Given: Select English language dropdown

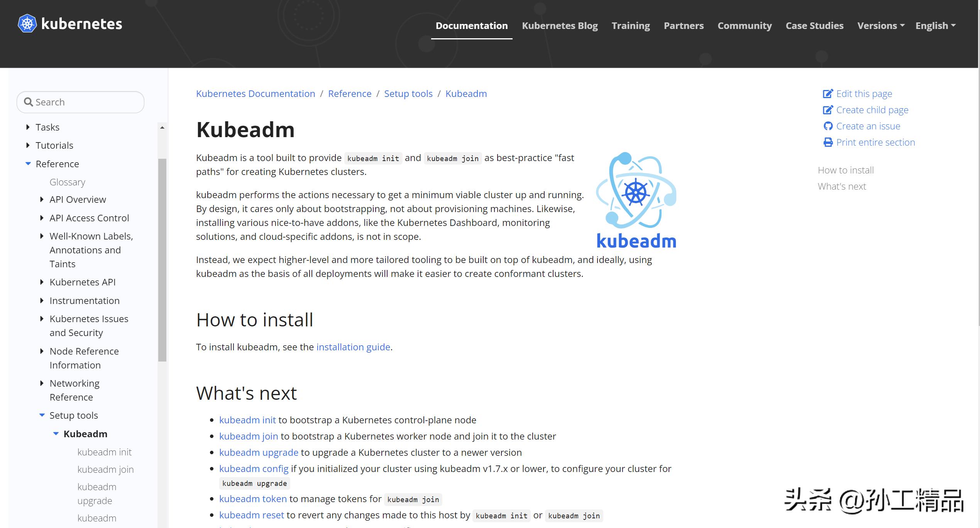Looking at the screenshot, I should [x=936, y=25].
